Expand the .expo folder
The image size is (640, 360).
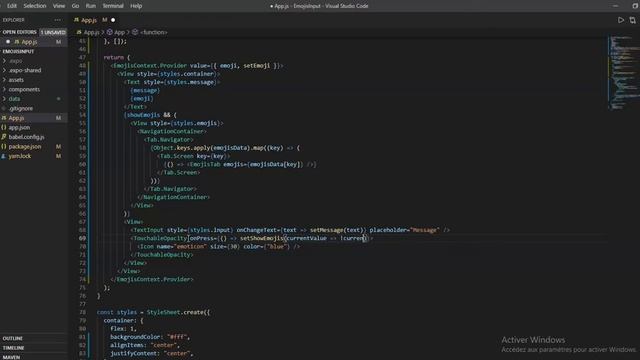click(16, 61)
